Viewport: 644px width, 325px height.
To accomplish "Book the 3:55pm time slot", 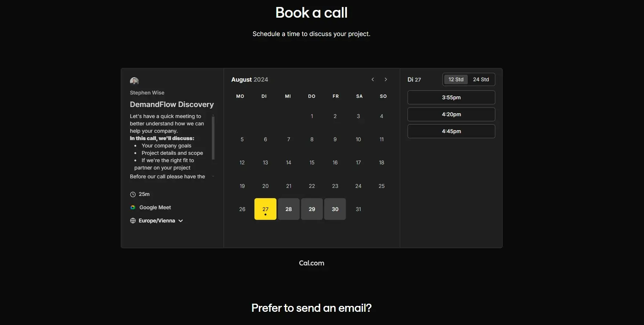I will point(451,97).
